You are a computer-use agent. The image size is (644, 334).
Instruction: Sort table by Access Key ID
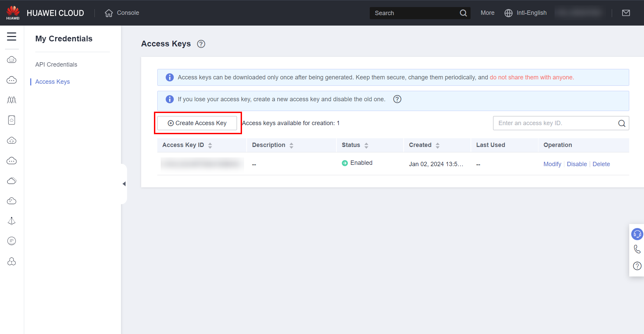(210, 145)
